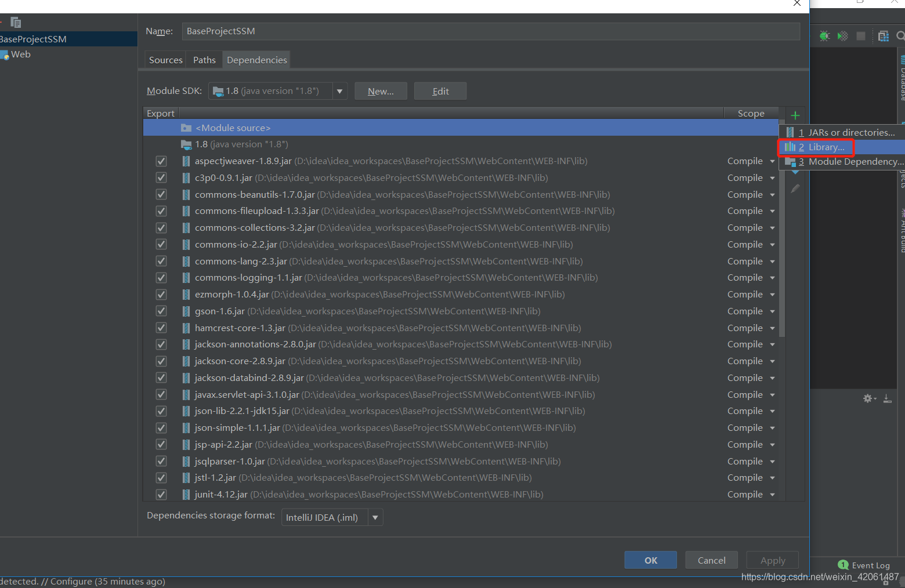Click the Edit SDK button
Screen dimensions: 905x588
440,91
